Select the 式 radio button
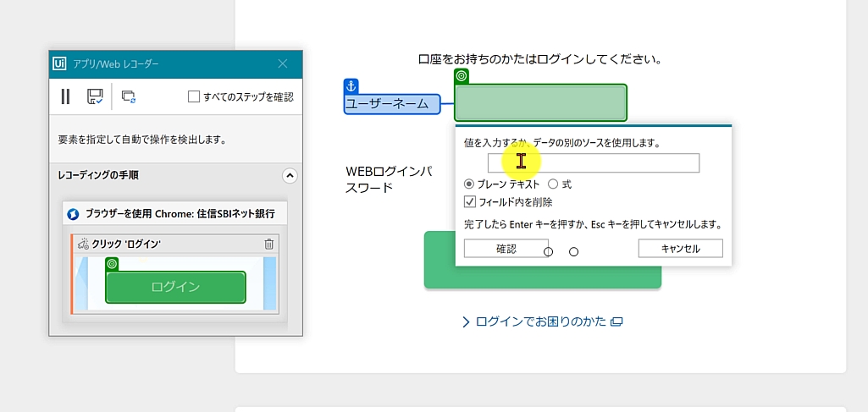This screenshot has width=868, height=412. pos(553,184)
